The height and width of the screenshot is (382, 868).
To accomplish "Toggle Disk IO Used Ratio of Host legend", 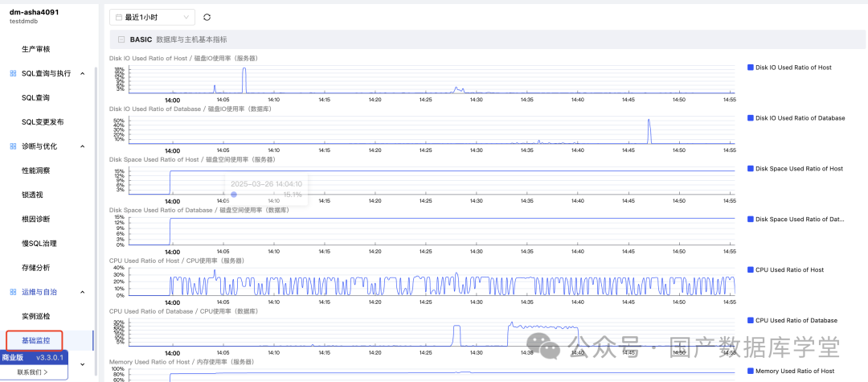I will [x=789, y=68].
